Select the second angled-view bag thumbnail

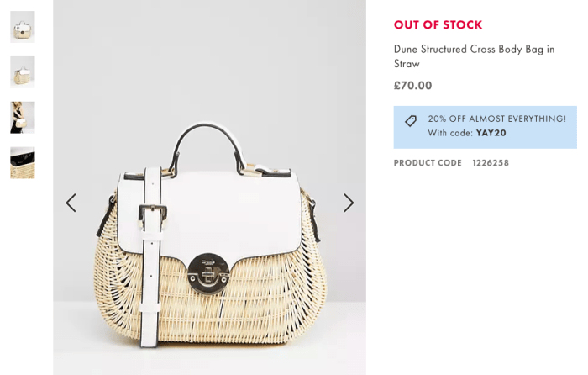23,72
